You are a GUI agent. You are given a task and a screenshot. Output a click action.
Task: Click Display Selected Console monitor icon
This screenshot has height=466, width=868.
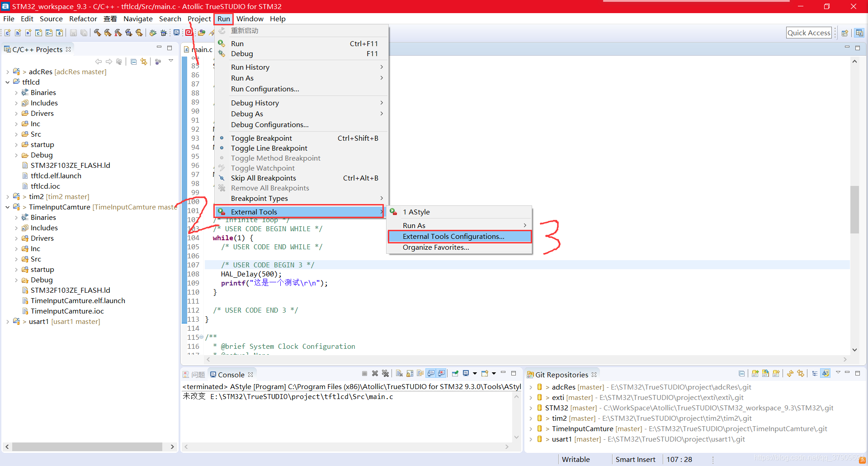tap(466, 373)
